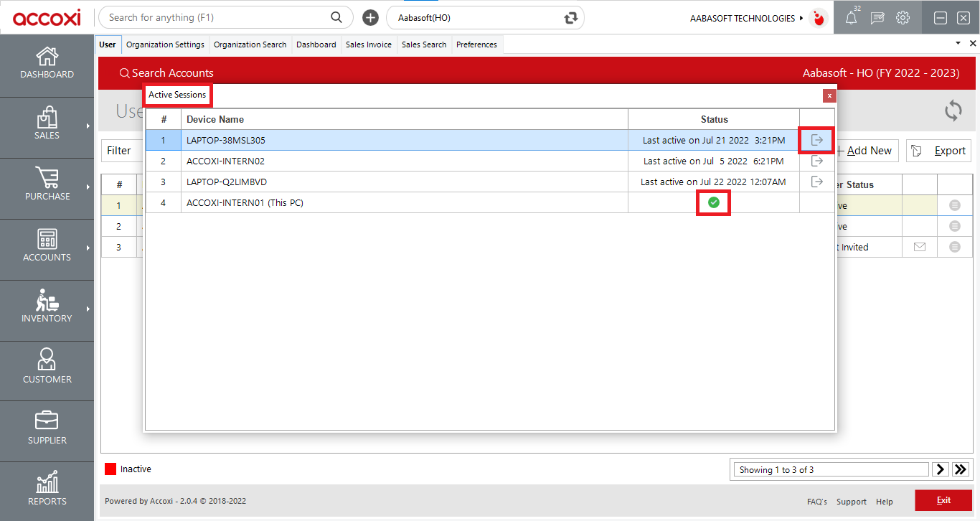Open the tab list dropdown arrow
The width and height of the screenshot is (980, 521).
pyautogui.click(x=958, y=43)
